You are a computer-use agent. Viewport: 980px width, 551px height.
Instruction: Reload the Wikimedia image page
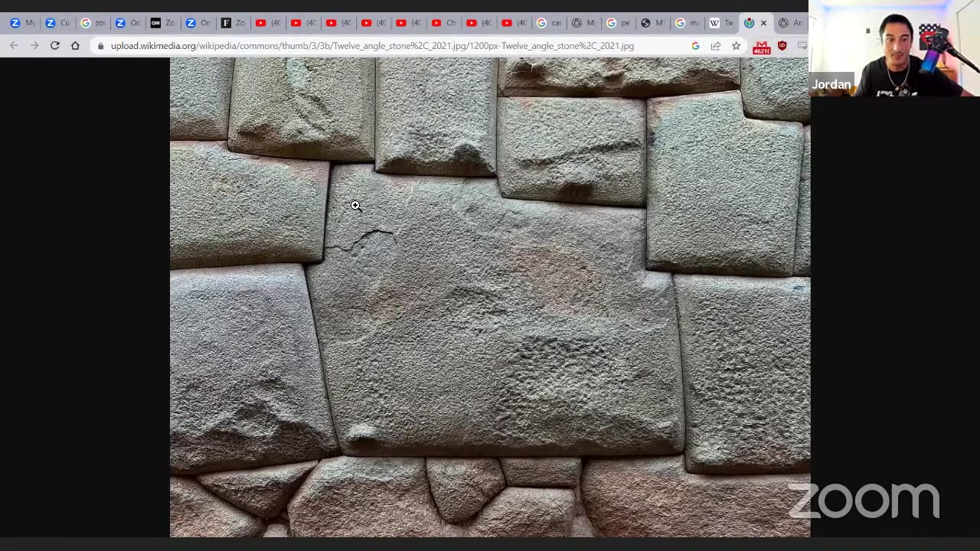click(x=55, y=46)
